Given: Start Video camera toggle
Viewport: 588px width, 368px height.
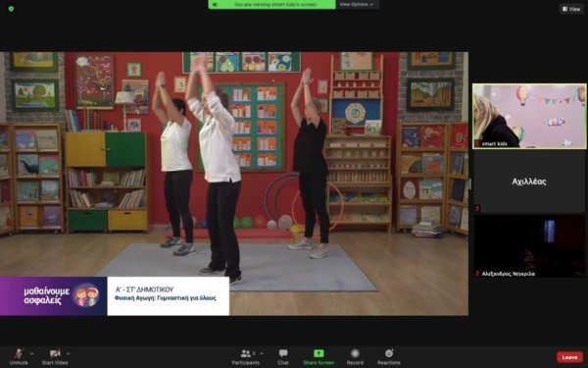Looking at the screenshot, I should tap(55, 357).
